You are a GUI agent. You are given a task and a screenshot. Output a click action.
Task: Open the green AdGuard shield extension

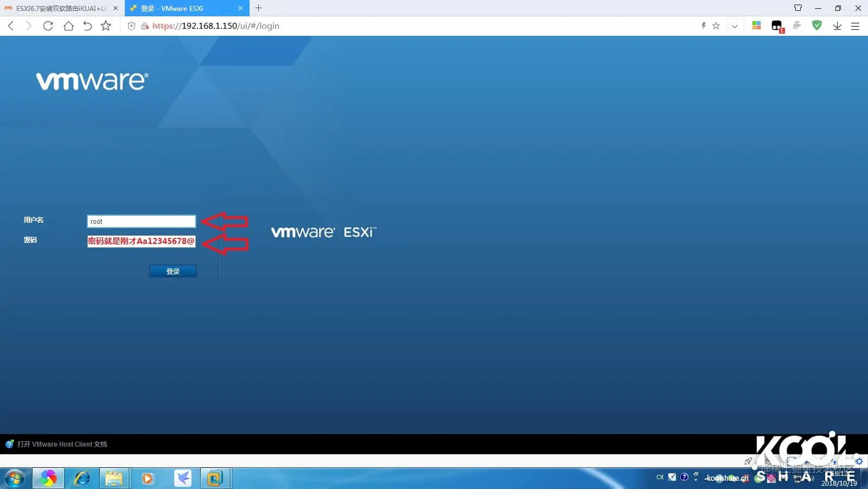pos(817,25)
